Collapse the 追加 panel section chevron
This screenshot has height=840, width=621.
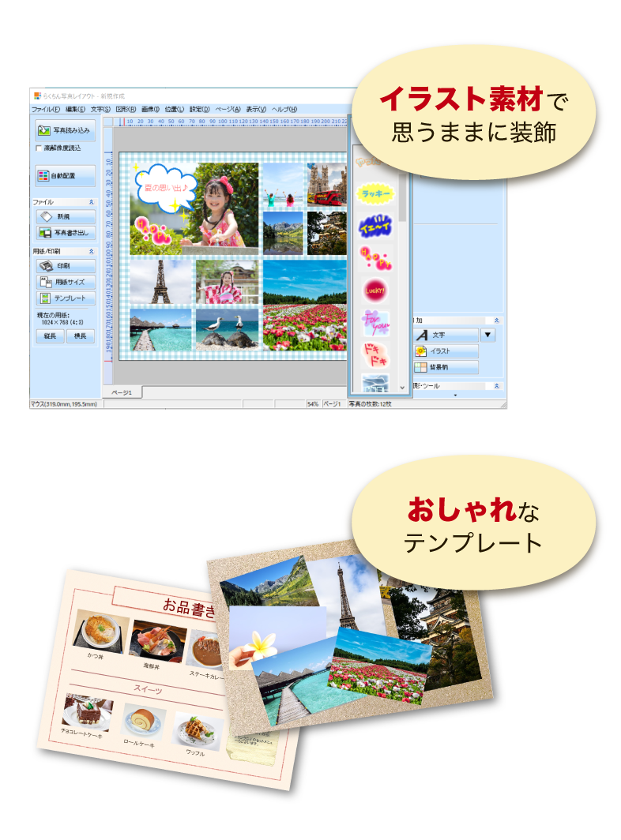[x=497, y=321]
